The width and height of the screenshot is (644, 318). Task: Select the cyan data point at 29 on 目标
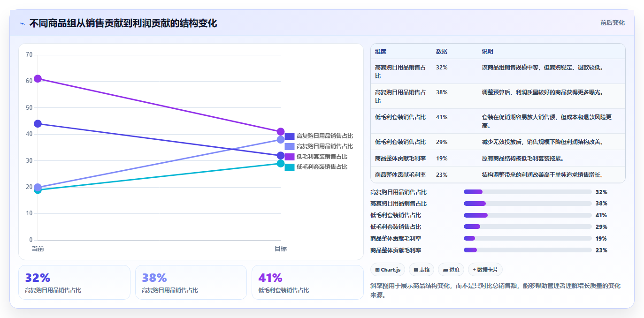pyautogui.click(x=281, y=163)
